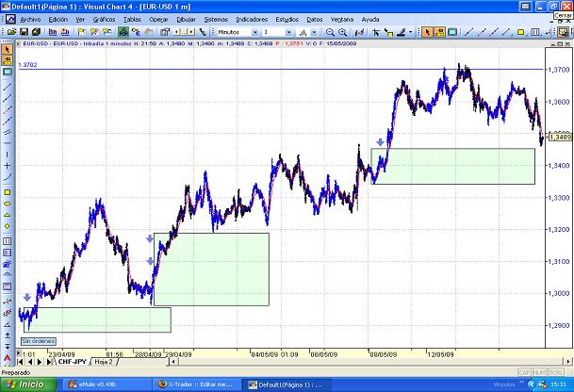Go to first sheet with tab navigation arrow
574x392 pixels.
pyautogui.click(x=21, y=362)
